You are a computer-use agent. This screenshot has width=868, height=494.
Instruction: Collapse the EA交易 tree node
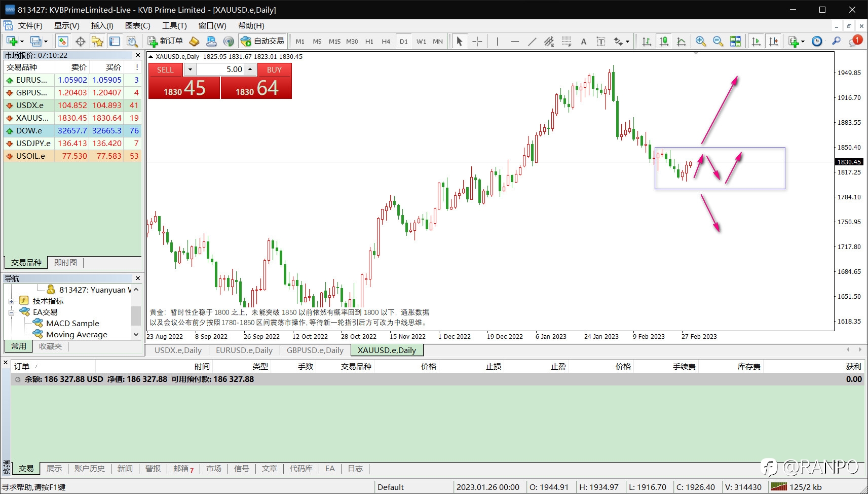pyautogui.click(x=11, y=312)
